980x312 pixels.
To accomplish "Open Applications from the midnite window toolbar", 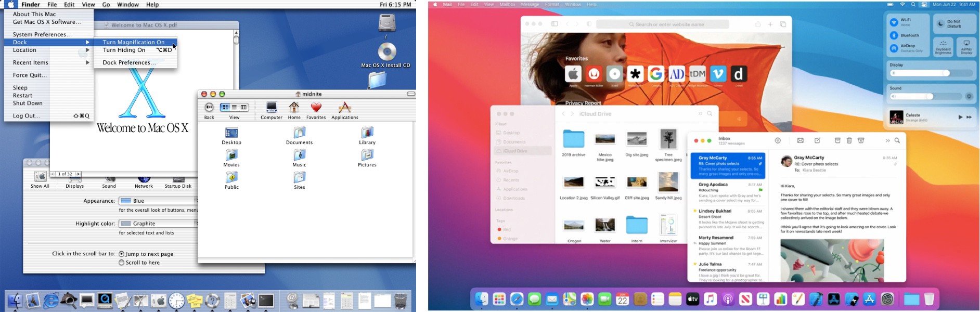I will (344, 111).
